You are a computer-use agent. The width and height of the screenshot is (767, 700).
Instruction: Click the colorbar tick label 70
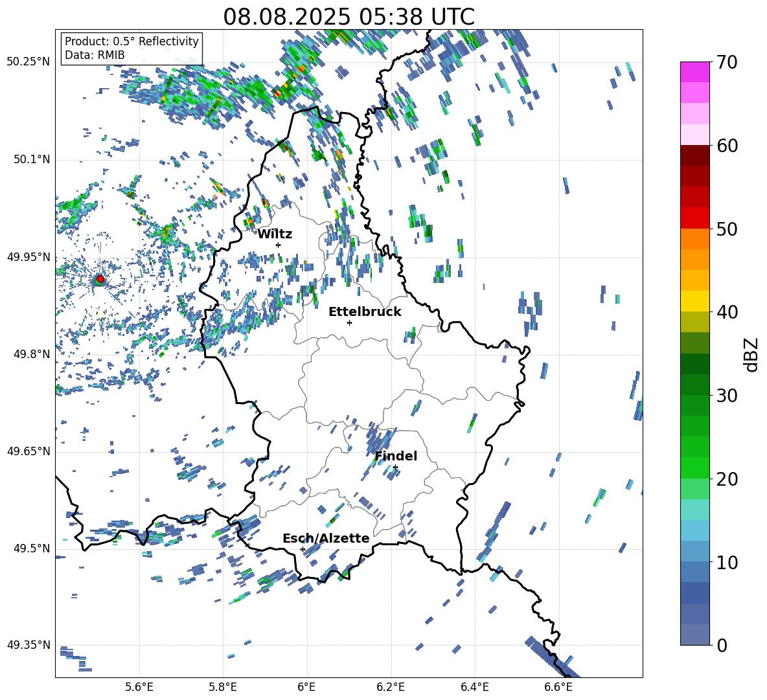click(727, 62)
